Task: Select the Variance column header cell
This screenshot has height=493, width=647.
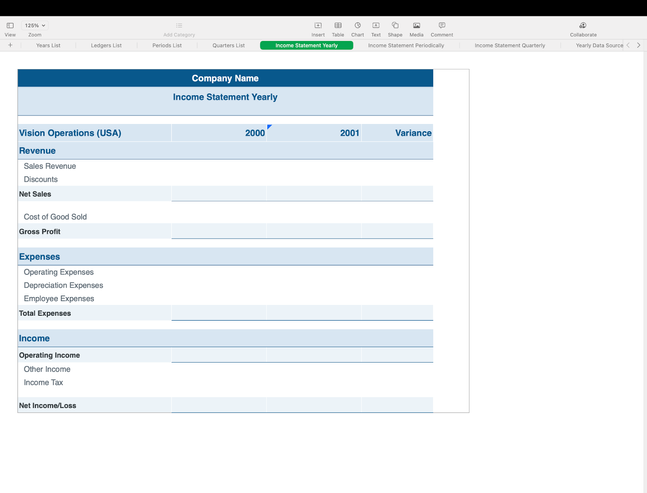Action: point(398,133)
